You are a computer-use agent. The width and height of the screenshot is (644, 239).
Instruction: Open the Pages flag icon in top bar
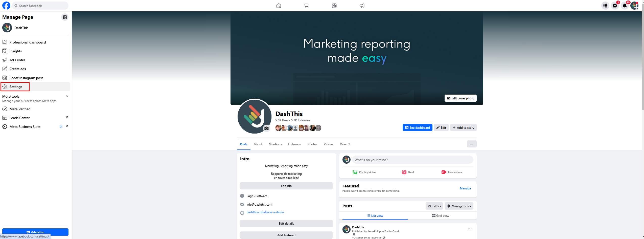pos(306,6)
